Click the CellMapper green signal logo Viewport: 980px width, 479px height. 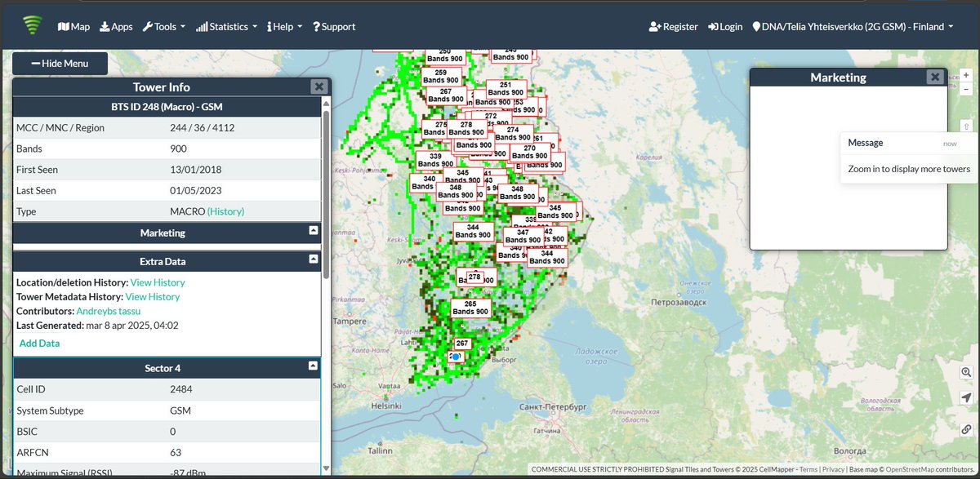click(32, 26)
